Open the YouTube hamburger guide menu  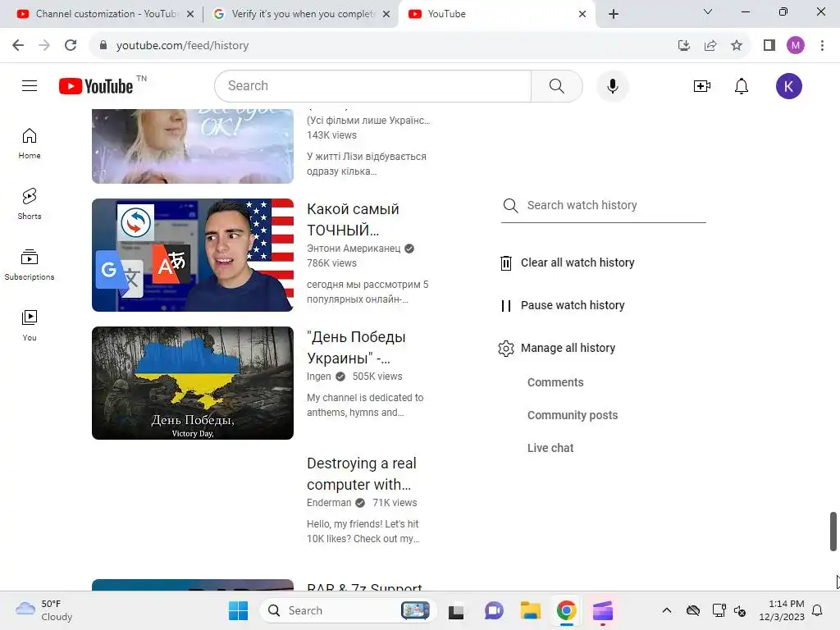pos(30,85)
